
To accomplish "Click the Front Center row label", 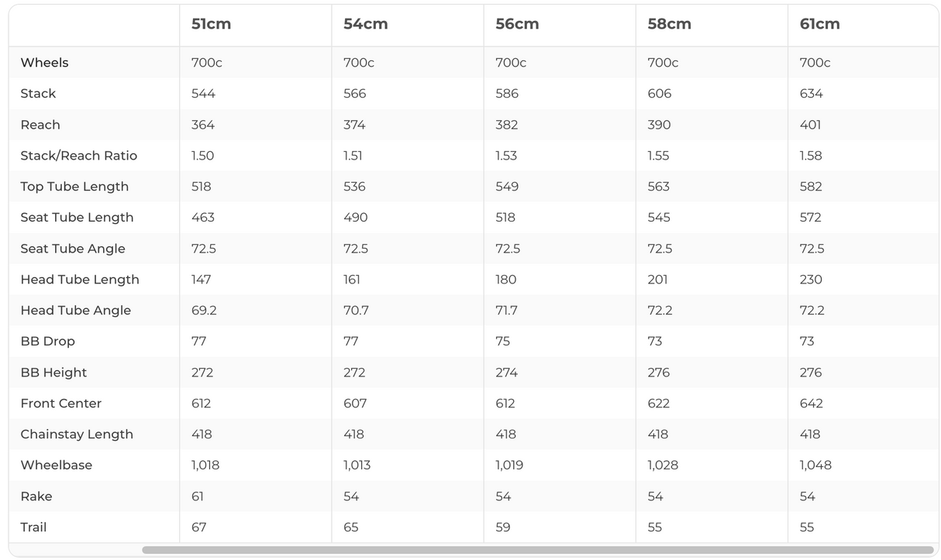I will pyautogui.click(x=60, y=404).
